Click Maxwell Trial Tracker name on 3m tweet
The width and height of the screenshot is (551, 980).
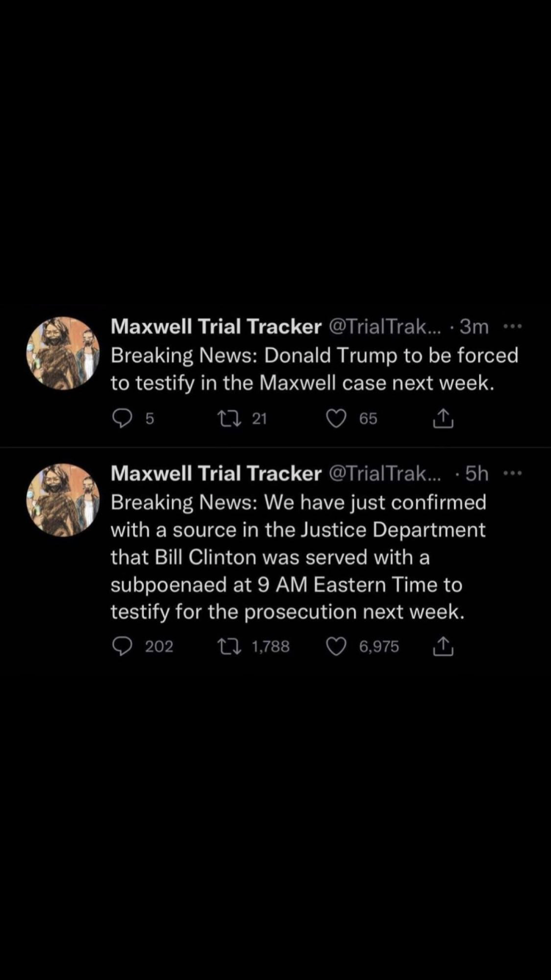click(x=215, y=327)
